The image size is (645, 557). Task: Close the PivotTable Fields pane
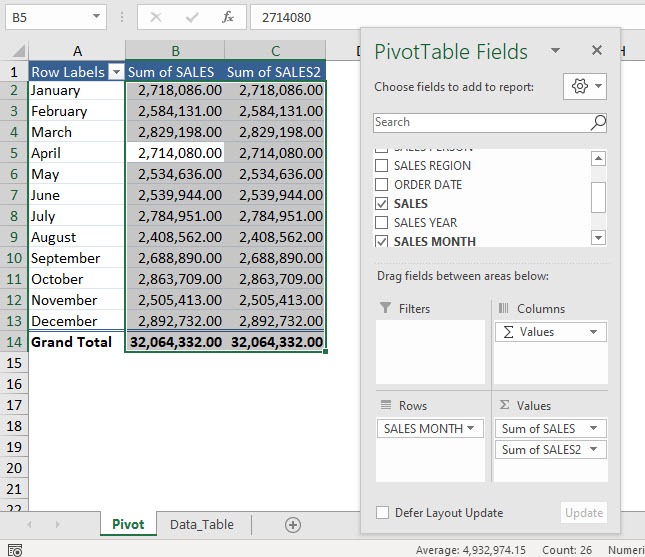pos(597,50)
